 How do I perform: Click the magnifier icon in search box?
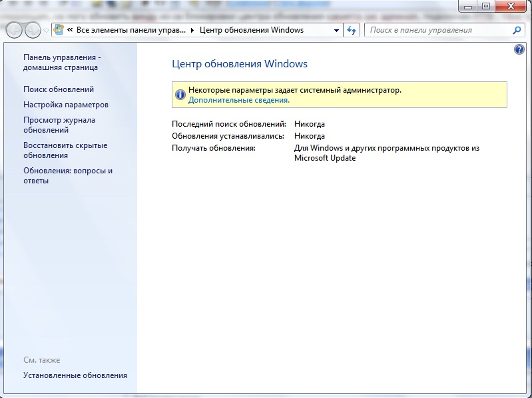[517, 30]
